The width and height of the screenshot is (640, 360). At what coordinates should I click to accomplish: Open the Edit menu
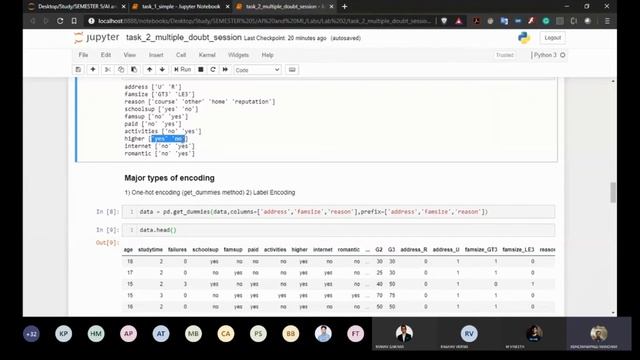pos(106,55)
